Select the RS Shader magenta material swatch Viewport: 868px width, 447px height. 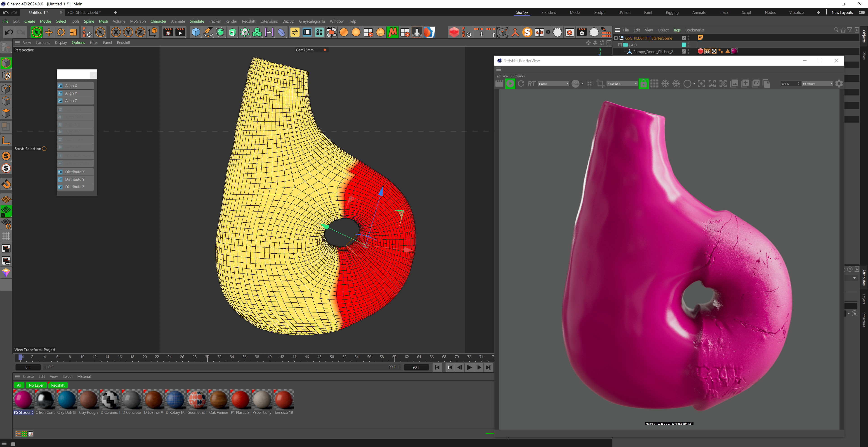(x=23, y=399)
